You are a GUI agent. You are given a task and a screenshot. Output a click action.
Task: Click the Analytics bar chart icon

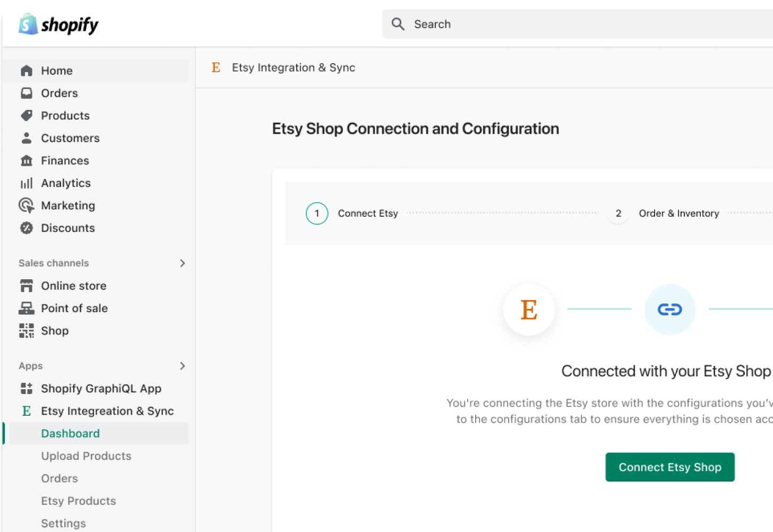tap(27, 183)
